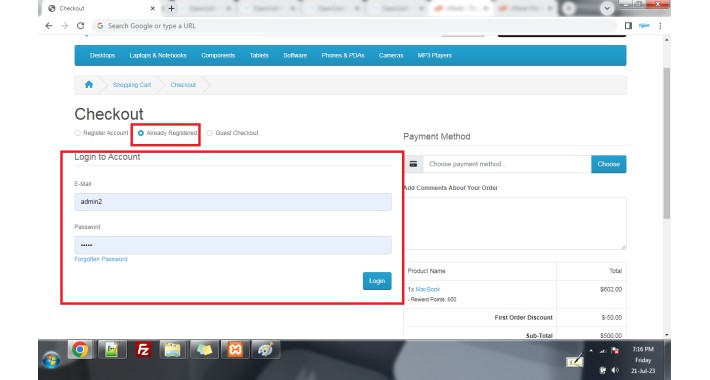Select the Register Account radio button

[77, 133]
